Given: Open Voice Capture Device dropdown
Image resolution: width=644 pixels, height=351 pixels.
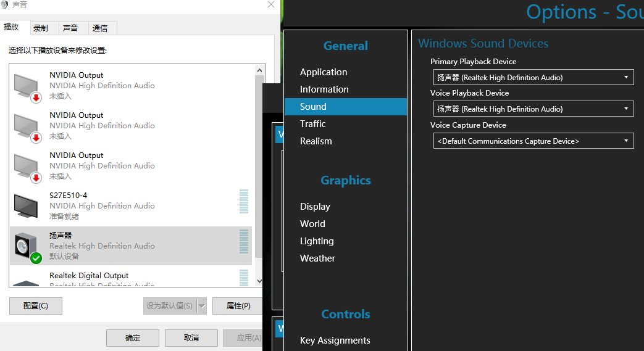Looking at the screenshot, I should click(x=533, y=141).
